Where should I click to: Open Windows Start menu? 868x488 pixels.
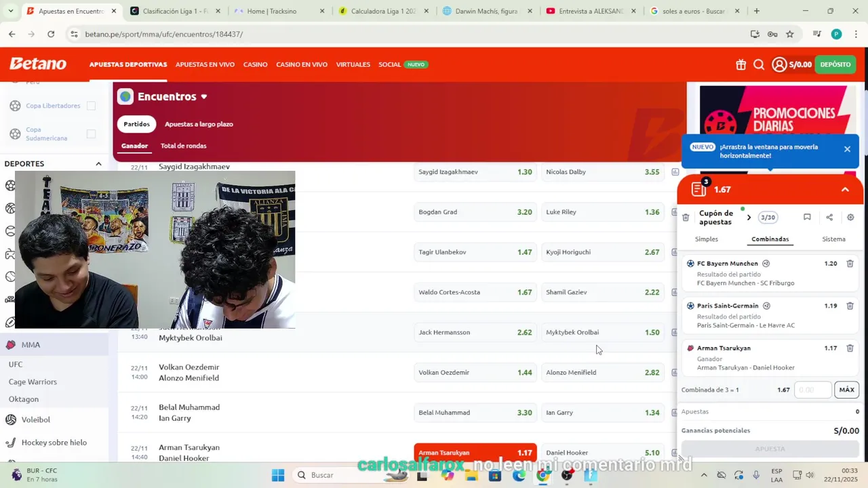click(x=278, y=475)
